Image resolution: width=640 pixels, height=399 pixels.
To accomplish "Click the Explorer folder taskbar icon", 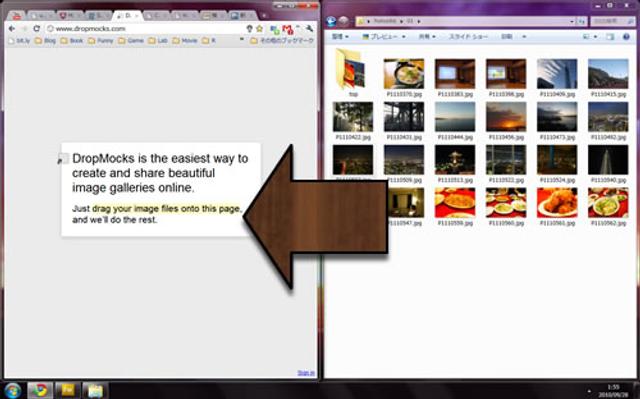I will coord(95,390).
